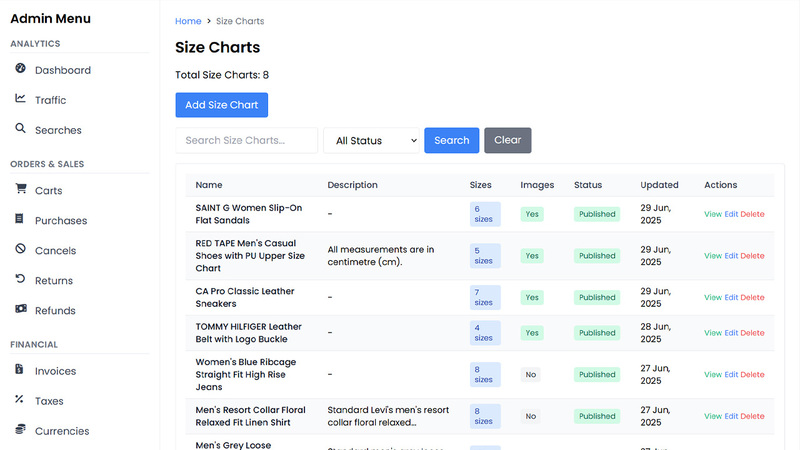Open Cancels in admin menu

point(55,251)
